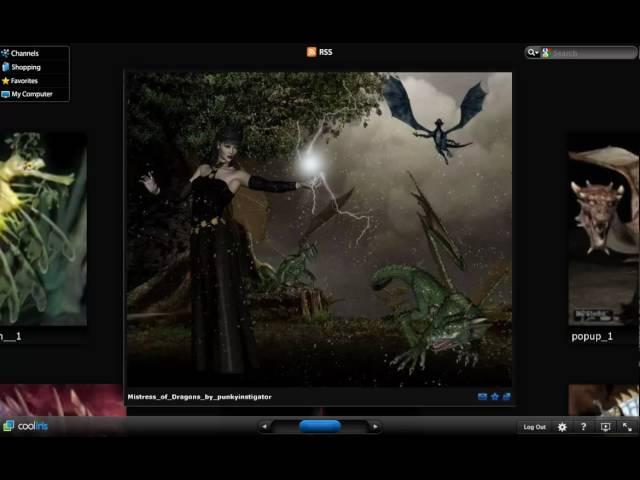Image resolution: width=640 pixels, height=480 pixels.
Task: Click Log Out
Action: coord(534,427)
